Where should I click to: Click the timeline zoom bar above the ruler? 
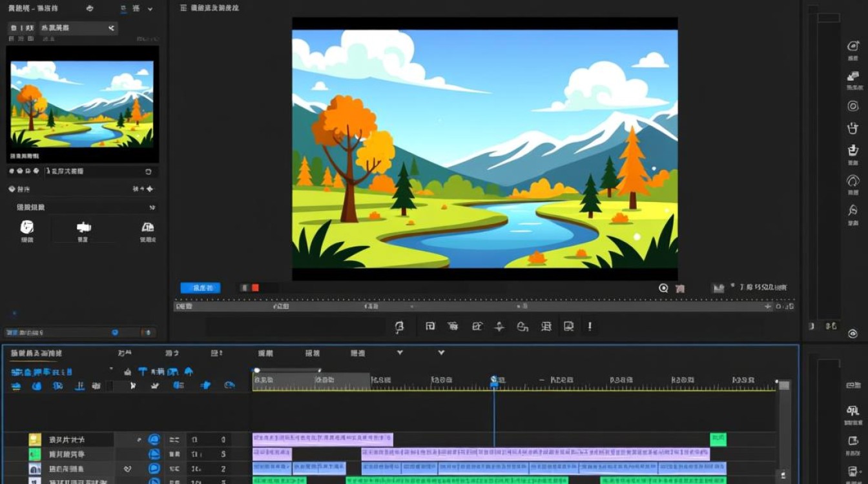(x=288, y=370)
